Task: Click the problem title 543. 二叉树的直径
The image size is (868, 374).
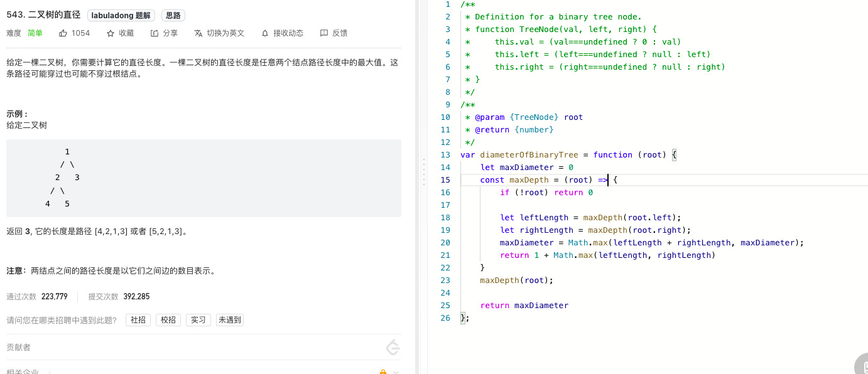Action: point(43,15)
